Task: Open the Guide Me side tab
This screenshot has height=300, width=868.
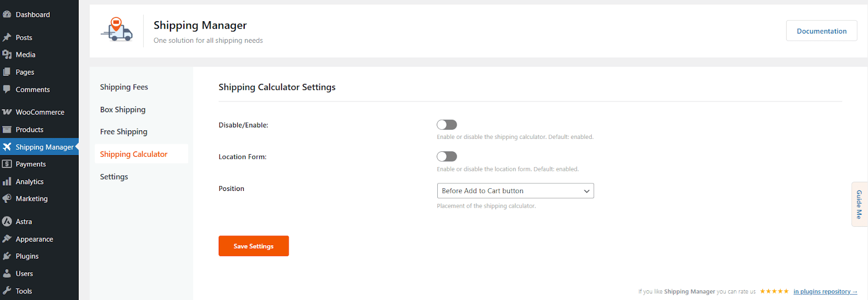Action: (x=859, y=204)
